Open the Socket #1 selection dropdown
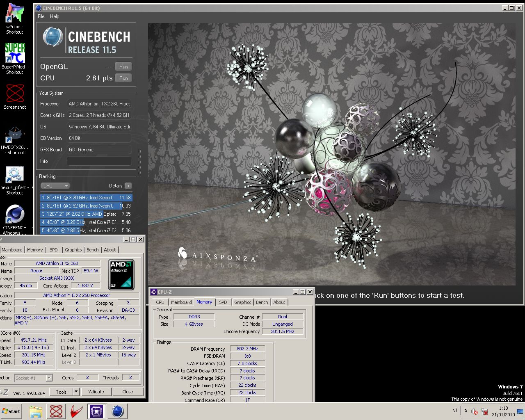Viewport: 525px width, 420px height. [34, 378]
